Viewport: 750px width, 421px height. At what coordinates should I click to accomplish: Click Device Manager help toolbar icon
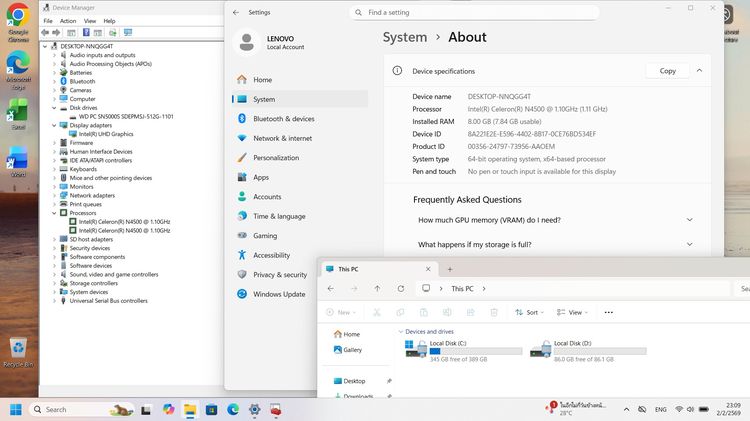(86, 33)
